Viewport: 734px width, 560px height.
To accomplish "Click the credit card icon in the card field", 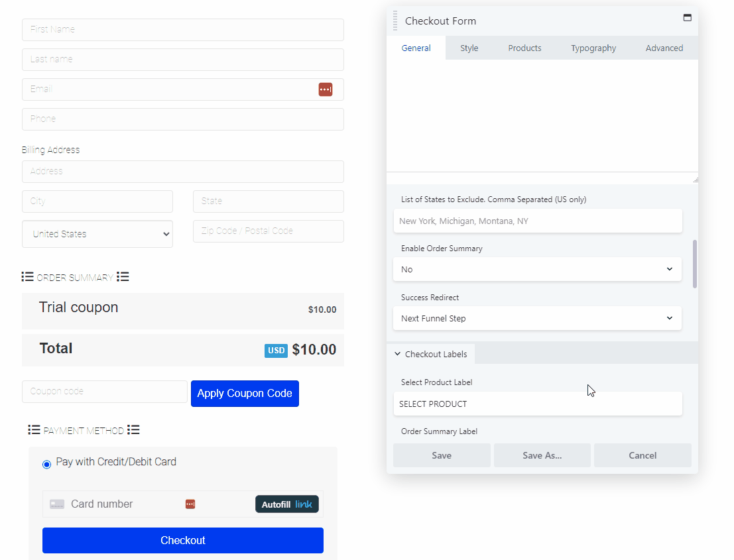I will point(58,504).
